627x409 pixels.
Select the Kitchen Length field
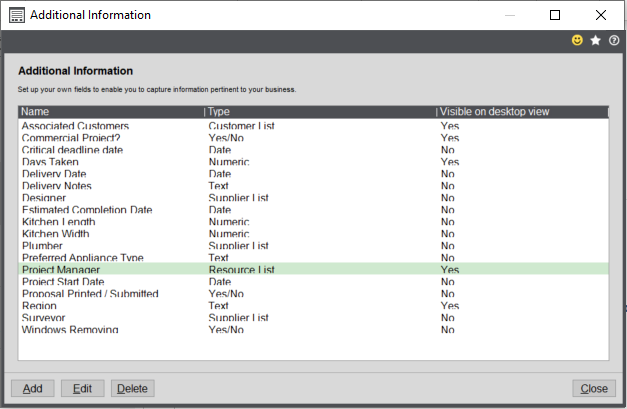(x=59, y=222)
